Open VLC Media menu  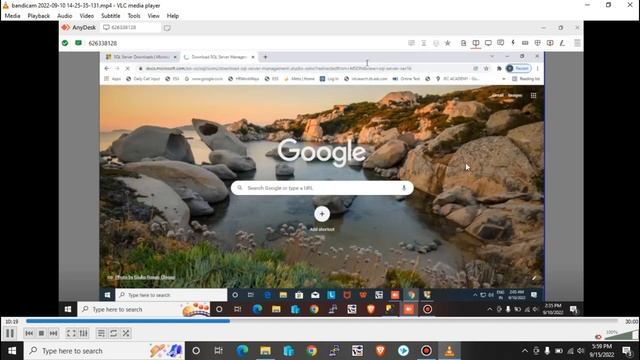12,16
